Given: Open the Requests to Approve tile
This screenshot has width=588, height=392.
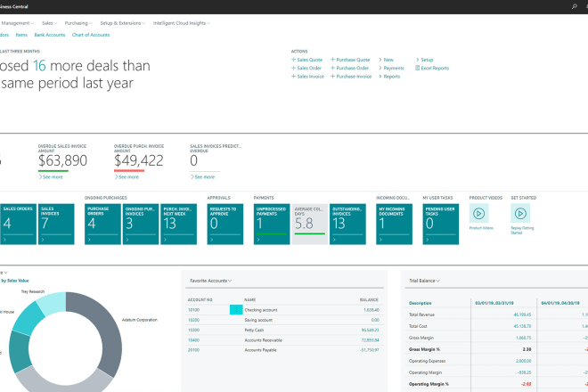Looking at the screenshot, I should tap(225, 225).
